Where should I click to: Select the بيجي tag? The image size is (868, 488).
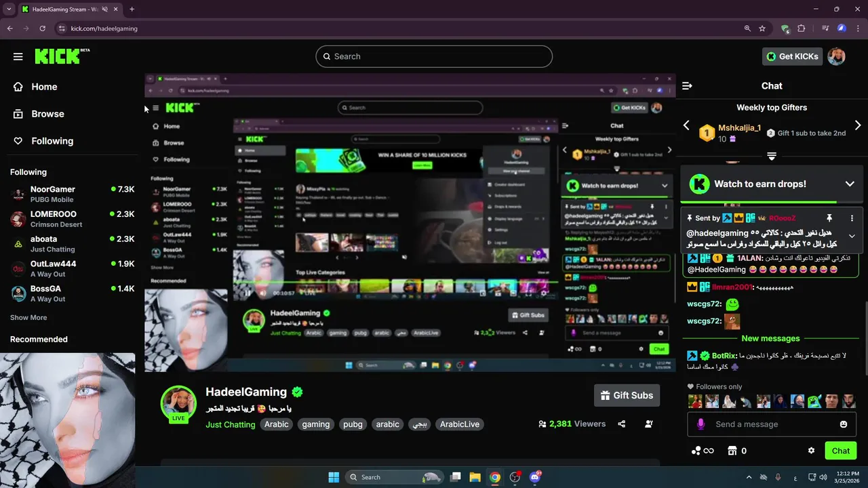click(420, 424)
